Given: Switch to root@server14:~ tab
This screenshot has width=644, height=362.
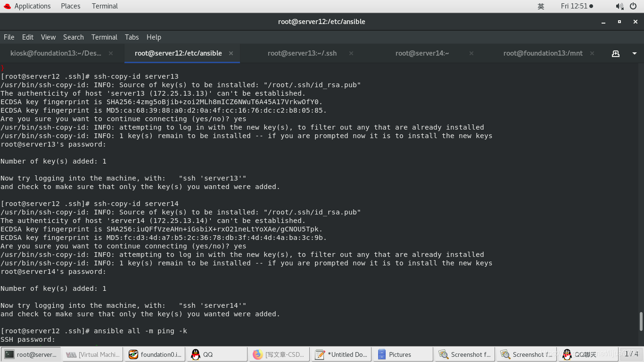Looking at the screenshot, I should tap(422, 53).
